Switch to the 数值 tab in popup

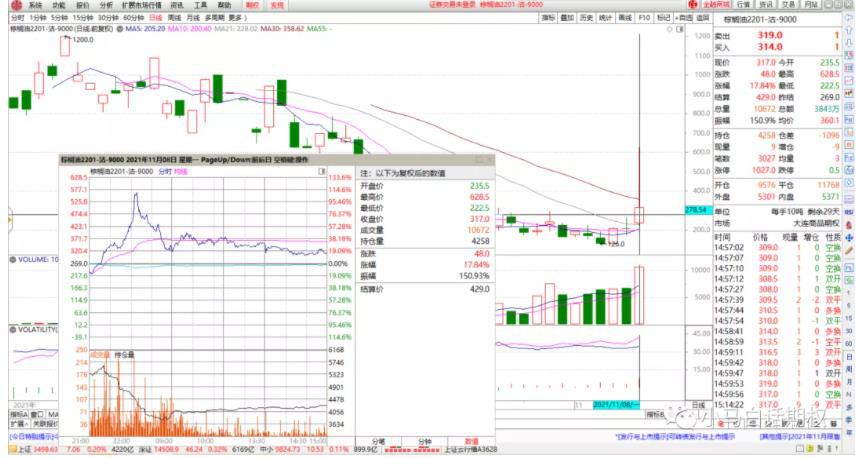pos(471,441)
